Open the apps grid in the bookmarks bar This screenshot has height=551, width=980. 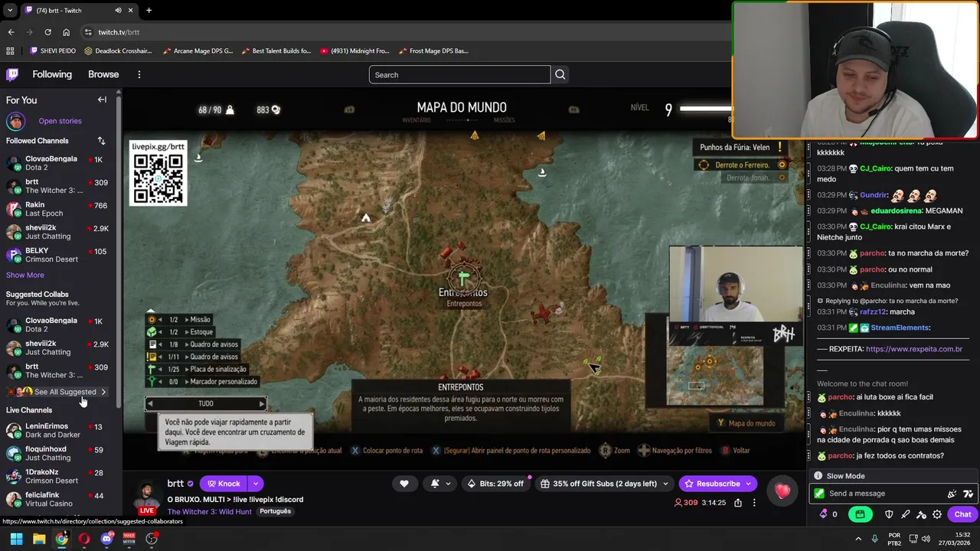pyautogui.click(x=10, y=51)
